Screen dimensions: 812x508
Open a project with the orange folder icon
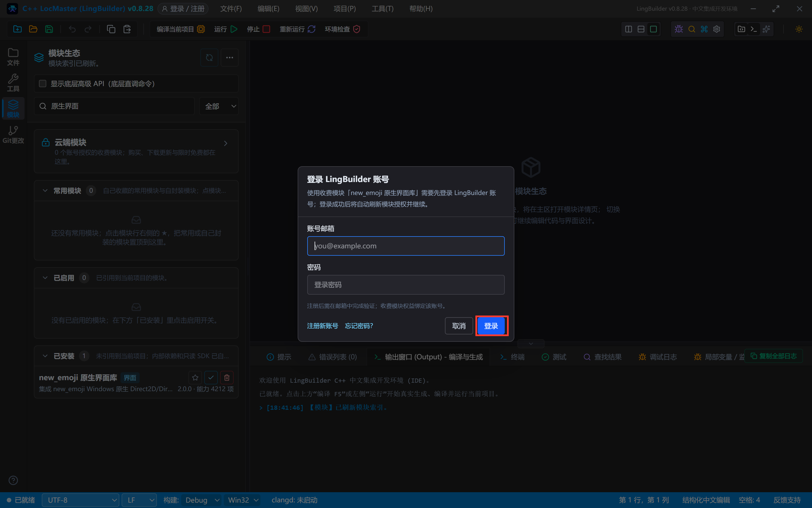tap(33, 29)
